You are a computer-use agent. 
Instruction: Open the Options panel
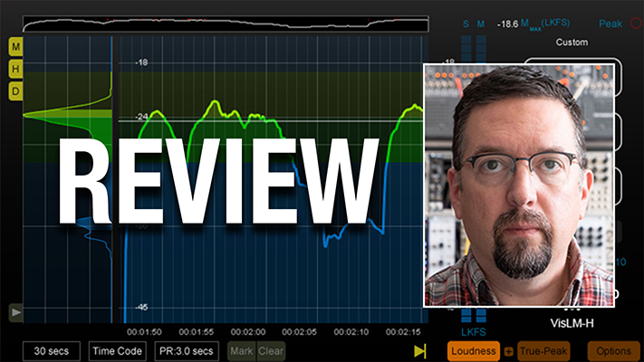613,351
